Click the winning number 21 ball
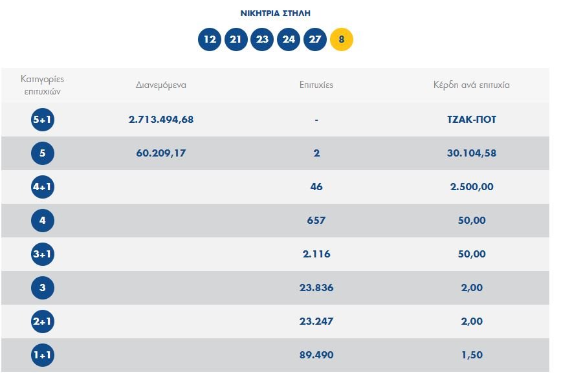 236,40
